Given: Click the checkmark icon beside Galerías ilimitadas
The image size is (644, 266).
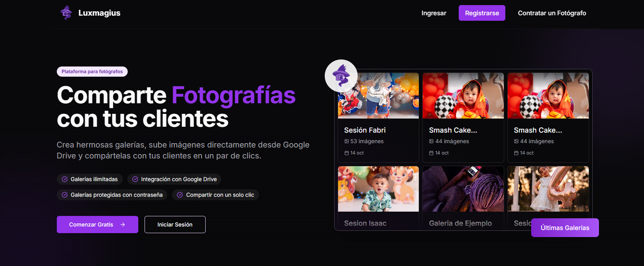Looking at the screenshot, I should 65,179.
